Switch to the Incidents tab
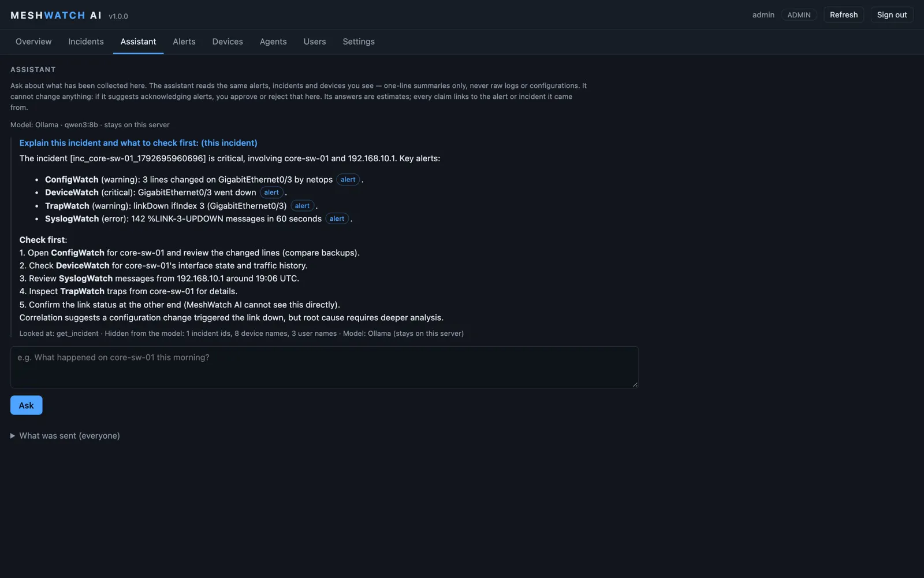 [86, 42]
